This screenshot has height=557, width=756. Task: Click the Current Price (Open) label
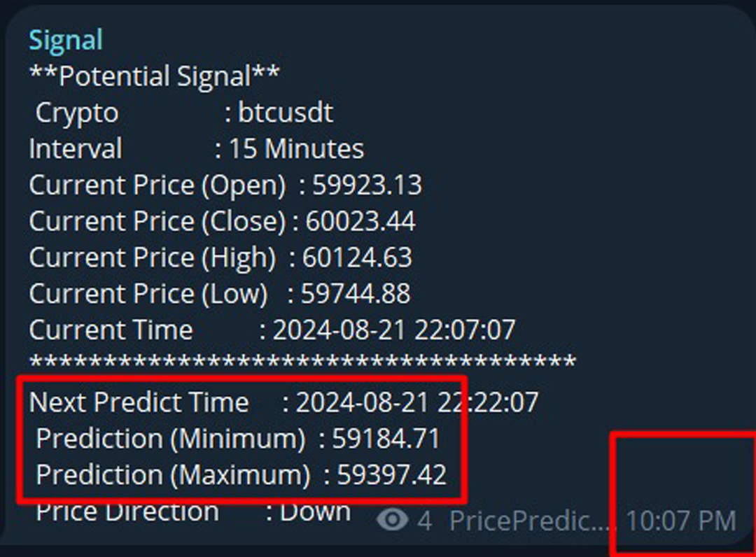(157, 185)
